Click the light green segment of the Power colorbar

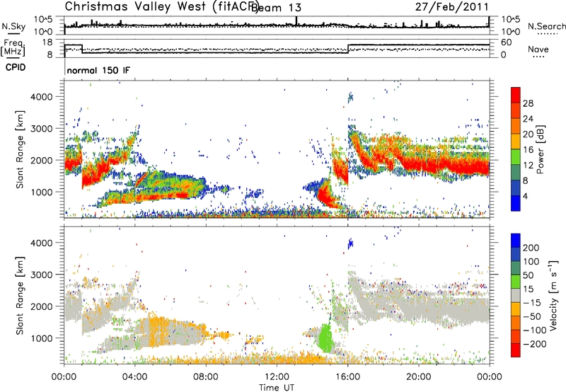516,157
